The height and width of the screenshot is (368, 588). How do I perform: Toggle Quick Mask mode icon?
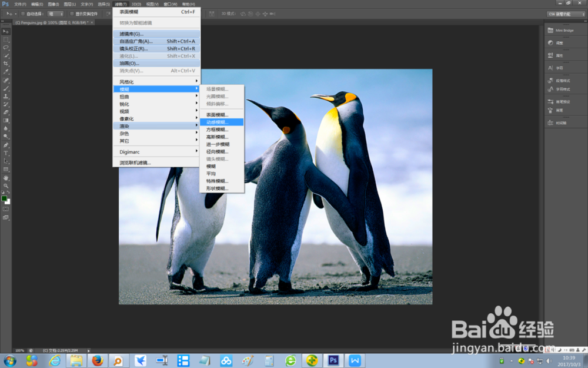[6, 209]
